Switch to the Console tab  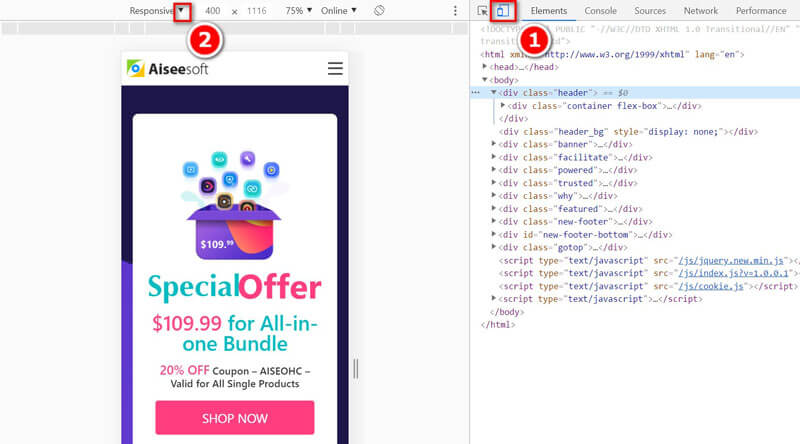(x=600, y=11)
